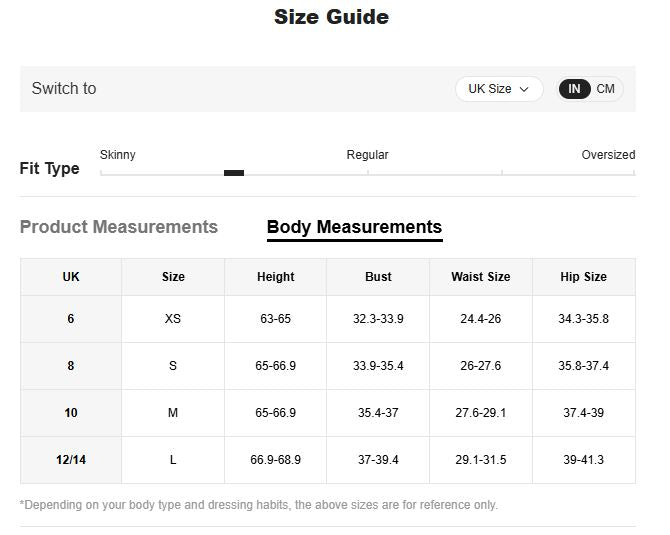The image size is (670, 535).
Task: Click the Size Guide heading
Action: tap(331, 17)
